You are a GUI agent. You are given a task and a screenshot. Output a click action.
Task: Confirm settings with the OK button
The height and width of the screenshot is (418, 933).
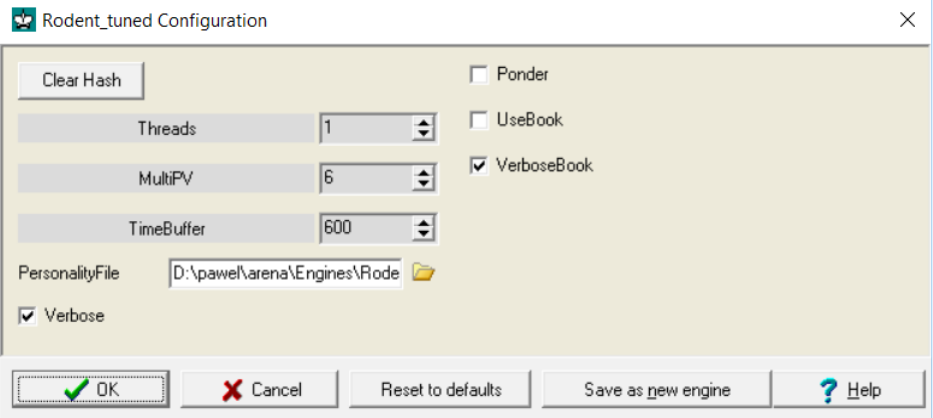click(x=90, y=389)
